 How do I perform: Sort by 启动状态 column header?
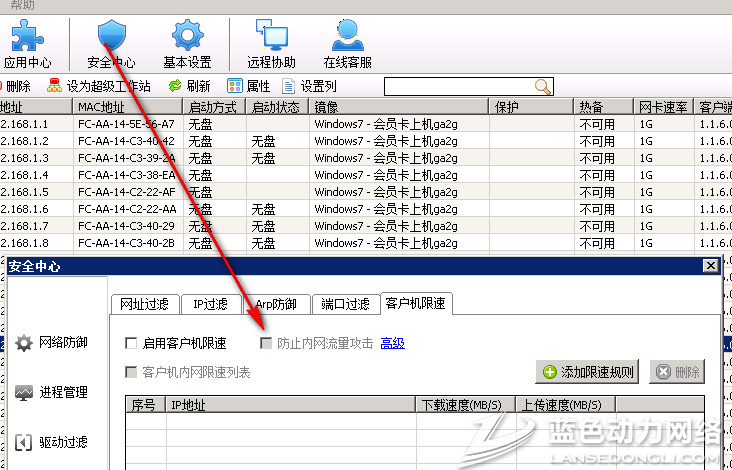[x=277, y=107]
